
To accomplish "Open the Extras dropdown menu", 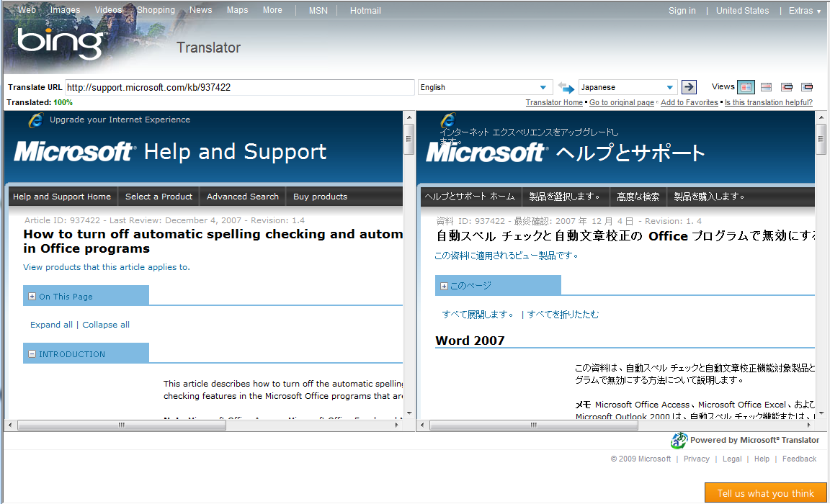I will 804,11.
